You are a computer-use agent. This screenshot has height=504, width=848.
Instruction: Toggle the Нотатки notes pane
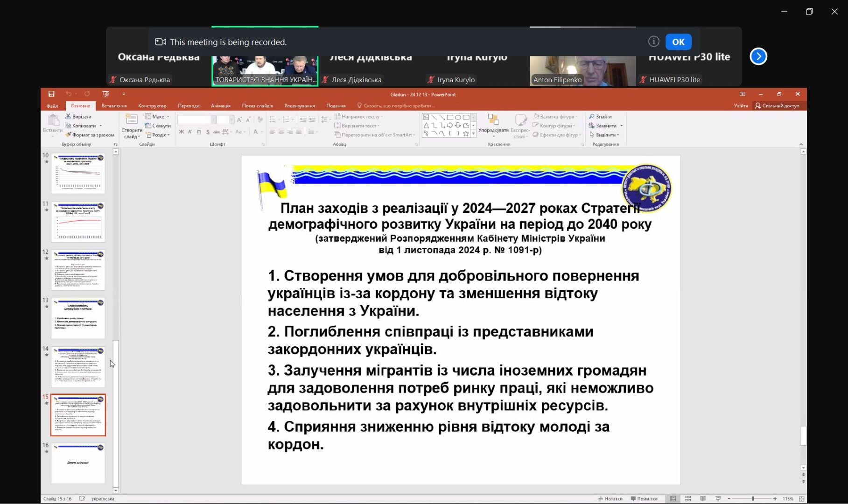[x=610, y=499]
